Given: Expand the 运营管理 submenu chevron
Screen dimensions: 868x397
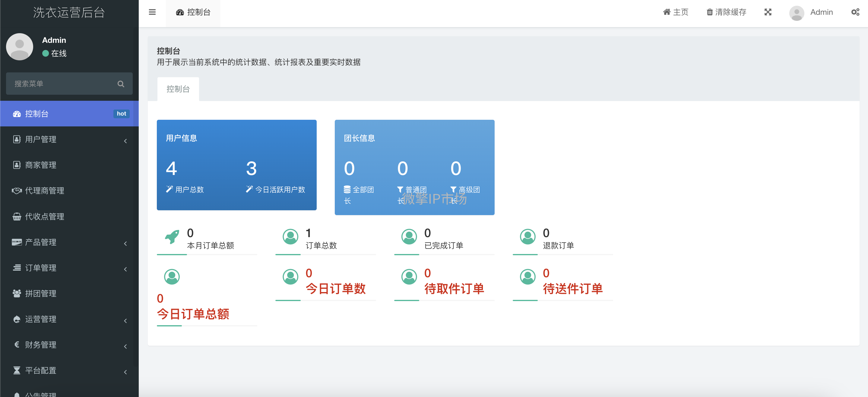Looking at the screenshot, I should pos(125,320).
